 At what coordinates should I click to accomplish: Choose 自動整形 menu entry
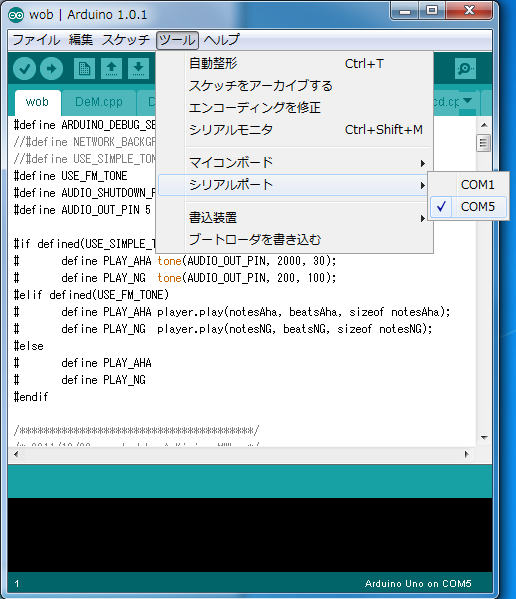coord(293,63)
